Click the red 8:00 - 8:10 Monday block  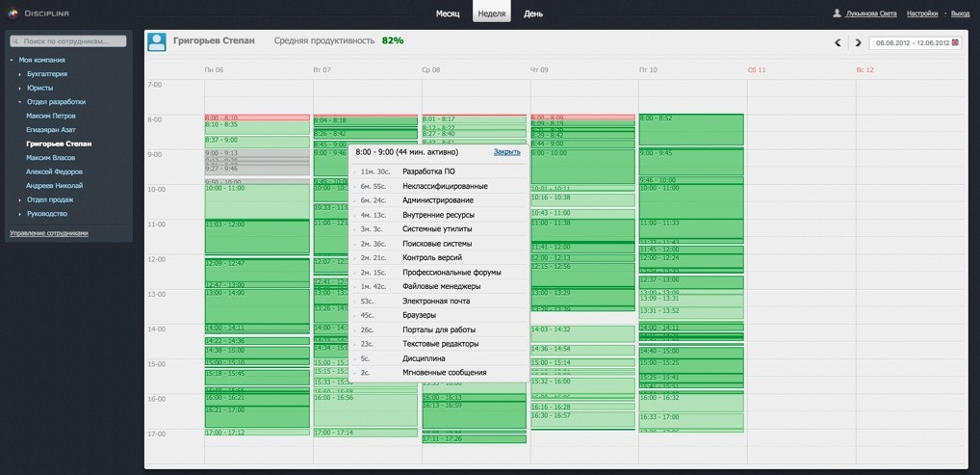point(256,118)
